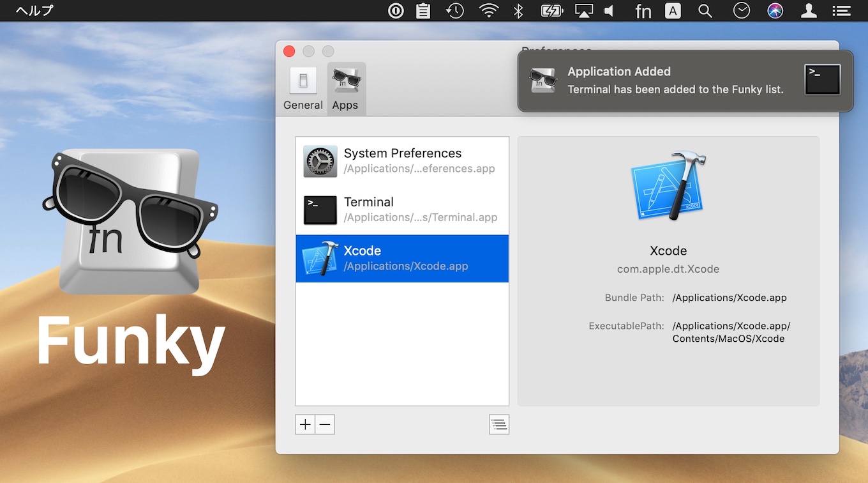
Task: Activate Siri from the menu bar
Action: coord(775,10)
